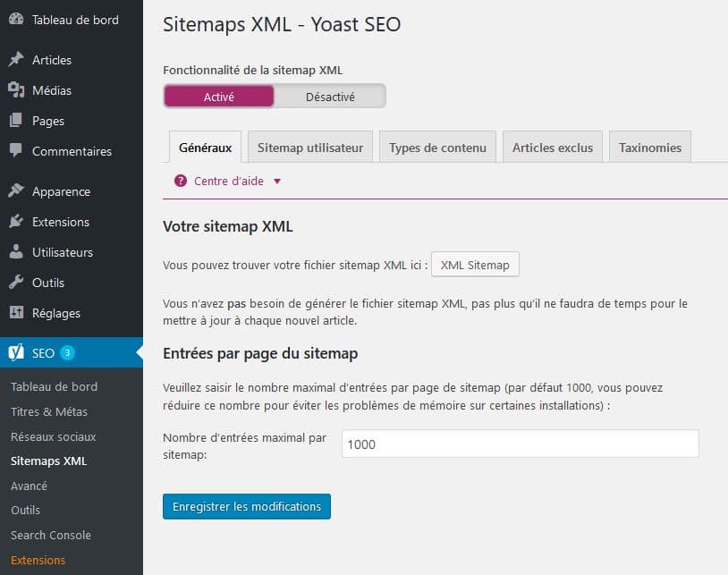The image size is (728, 575).
Task: Set sitemap XML functionality to Activé
Action: click(219, 97)
